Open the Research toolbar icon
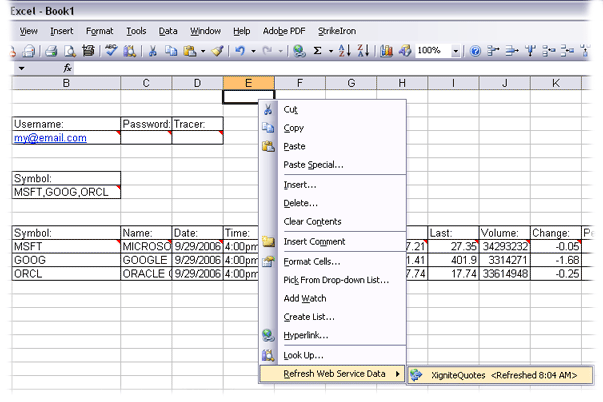Screen dimensions: 603x402 pos(130,51)
